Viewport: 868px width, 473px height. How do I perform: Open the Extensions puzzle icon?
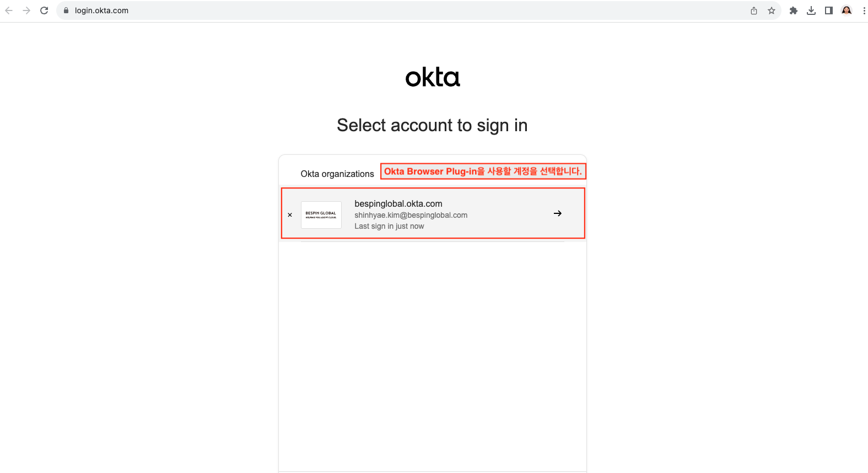(794, 10)
